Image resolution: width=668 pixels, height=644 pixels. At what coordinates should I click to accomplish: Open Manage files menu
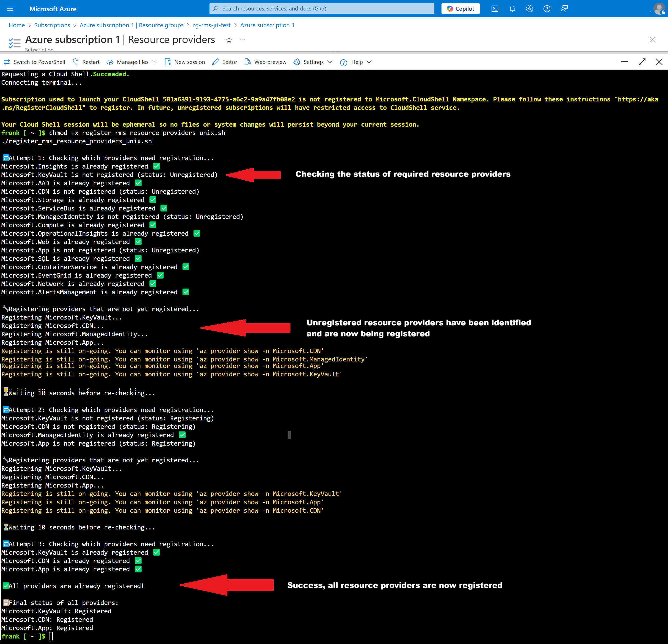[x=132, y=62]
